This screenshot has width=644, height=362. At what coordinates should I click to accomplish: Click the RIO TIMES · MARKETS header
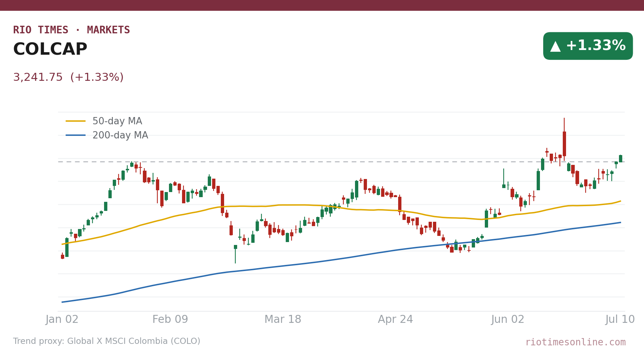(71, 30)
